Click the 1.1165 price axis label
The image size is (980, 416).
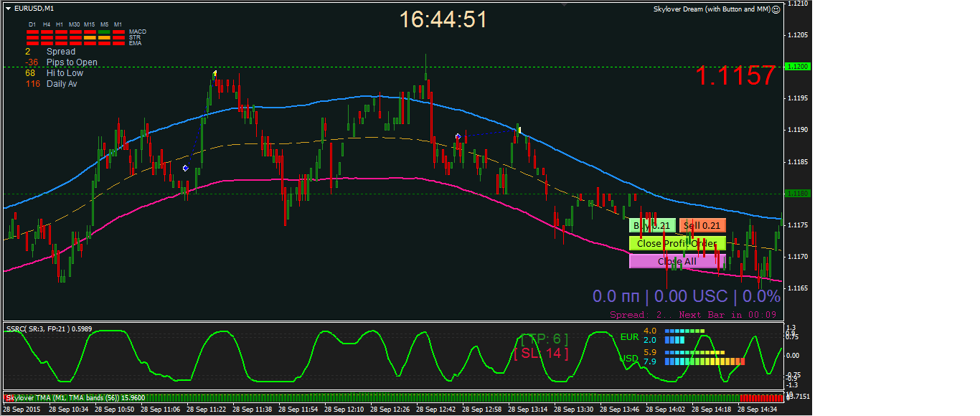click(x=799, y=288)
